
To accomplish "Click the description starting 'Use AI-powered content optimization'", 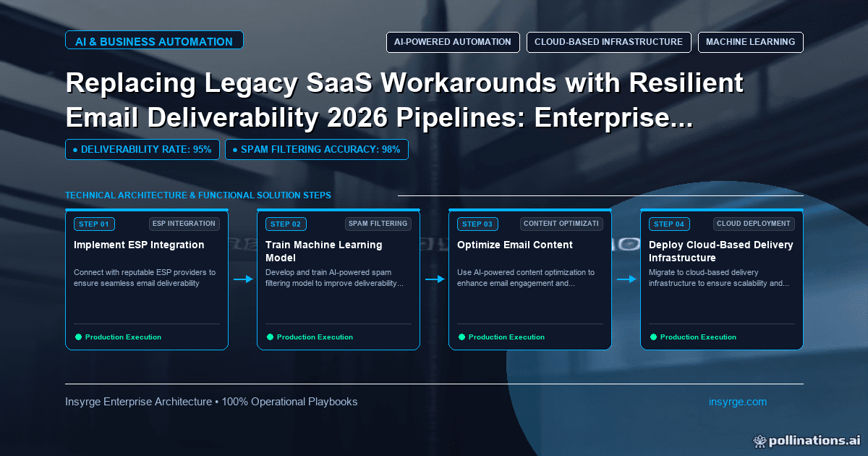I will click(x=526, y=278).
